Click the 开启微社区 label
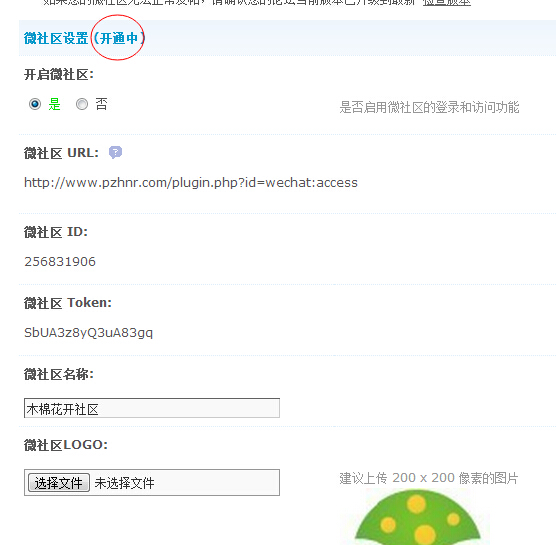The height and width of the screenshot is (545, 556). click(x=59, y=74)
